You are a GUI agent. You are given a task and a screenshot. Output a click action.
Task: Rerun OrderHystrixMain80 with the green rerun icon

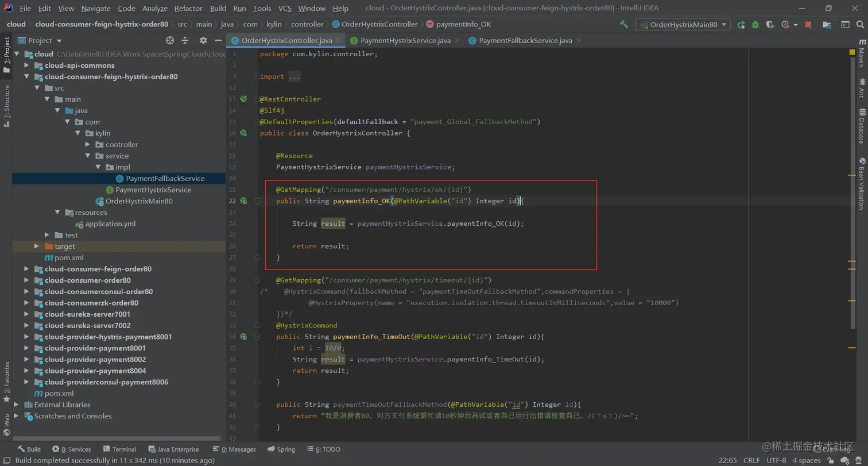pyautogui.click(x=742, y=25)
